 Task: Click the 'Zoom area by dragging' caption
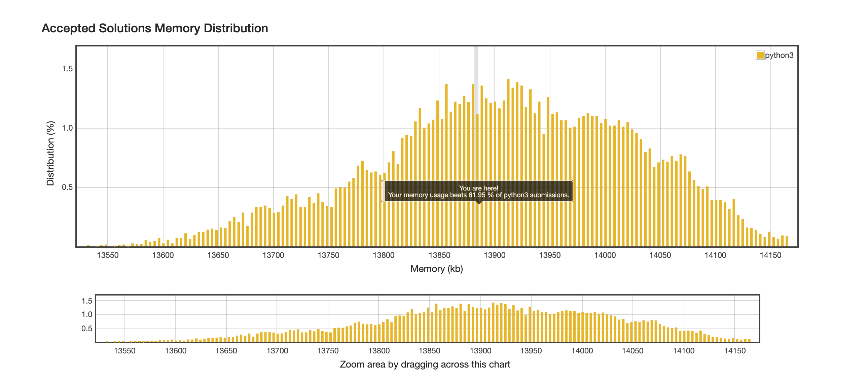425,365
